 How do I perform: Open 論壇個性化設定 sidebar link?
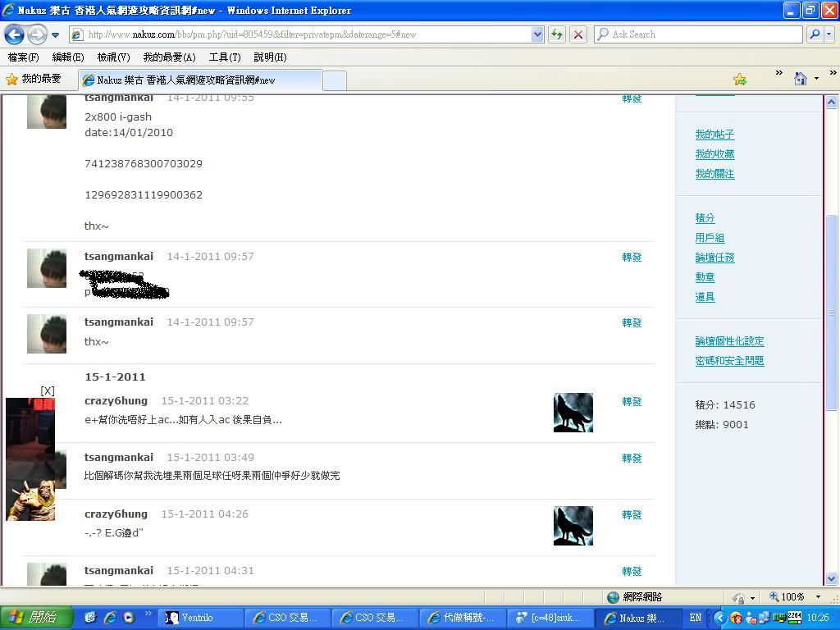(x=729, y=341)
